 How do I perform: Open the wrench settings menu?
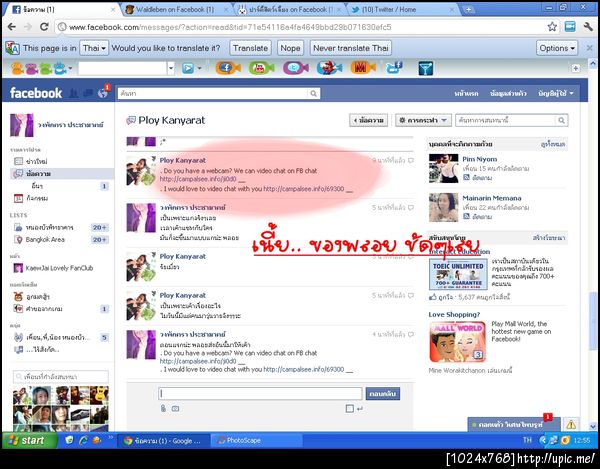click(x=588, y=27)
